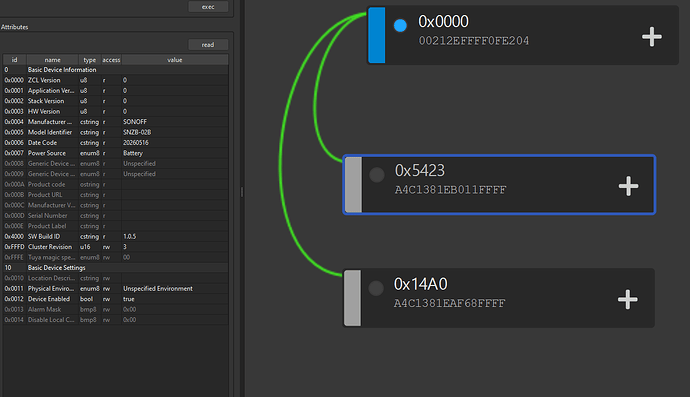Sort attributes by id column header
Screen dimensions: 690x397
pyautogui.click(x=15, y=60)
